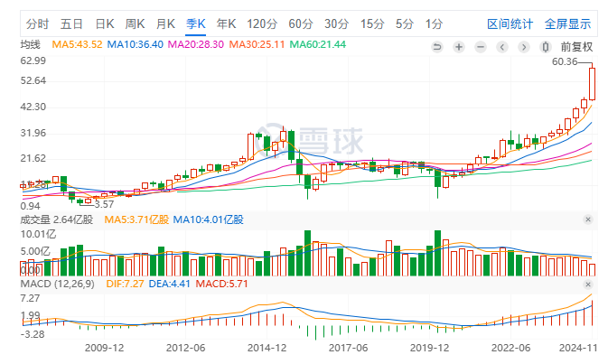Select the 120分 interval tab
This screenshot has height=364, width=608.
(262, 24)
